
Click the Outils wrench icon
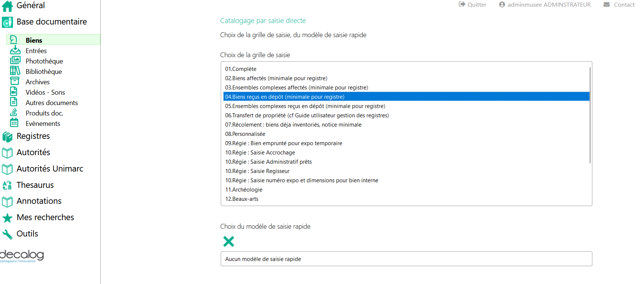tap(7, 234)
